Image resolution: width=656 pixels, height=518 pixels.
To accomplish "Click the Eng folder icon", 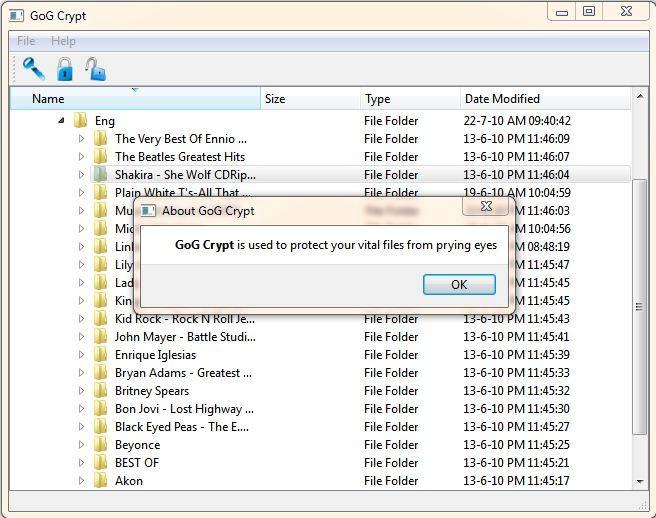I will [x=80, y=121].
